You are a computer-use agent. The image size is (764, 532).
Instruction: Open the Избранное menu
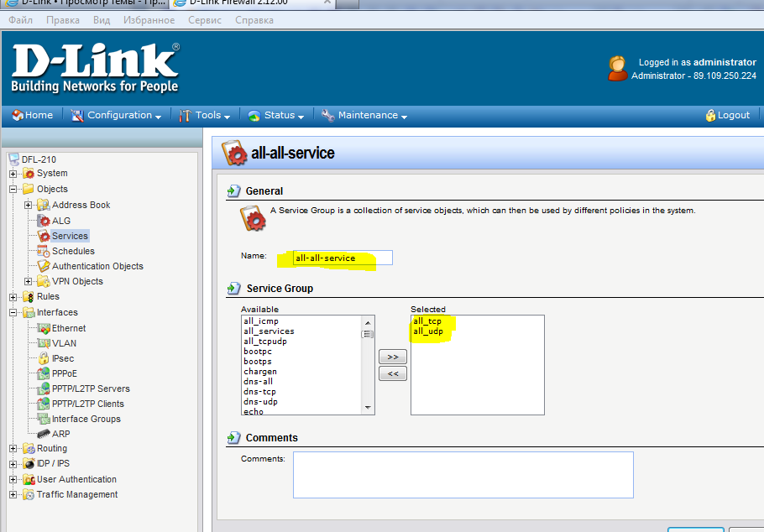point(149,20)
